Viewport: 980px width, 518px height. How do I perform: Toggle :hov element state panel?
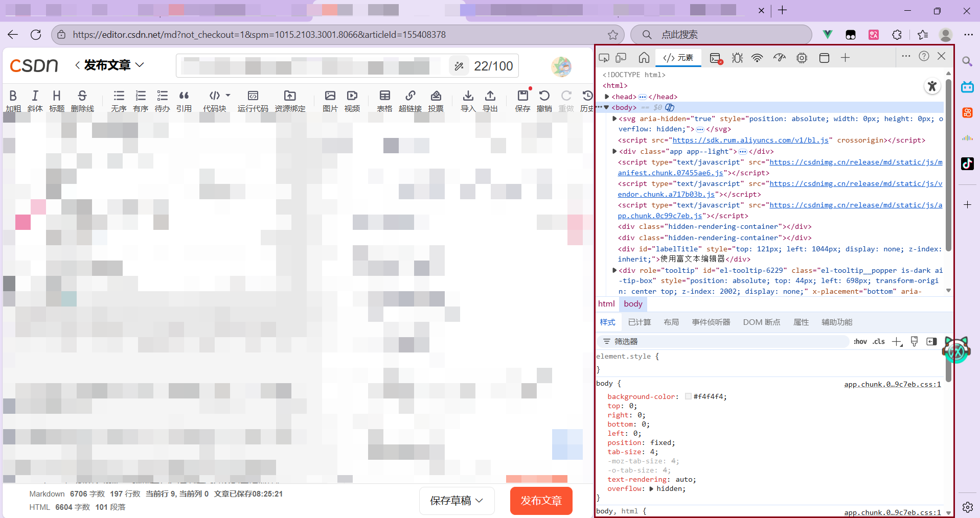point(860,342)
